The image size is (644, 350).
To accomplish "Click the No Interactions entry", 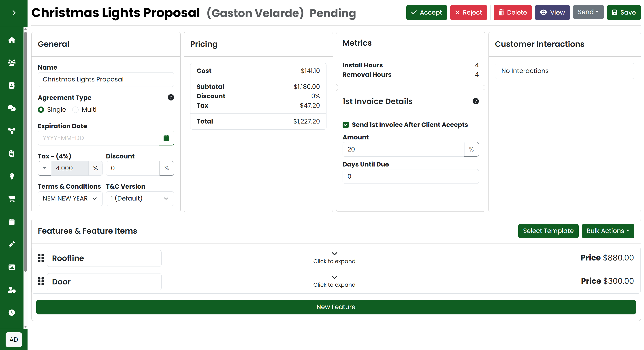I will pyautogui.click(x=564, y=71).
